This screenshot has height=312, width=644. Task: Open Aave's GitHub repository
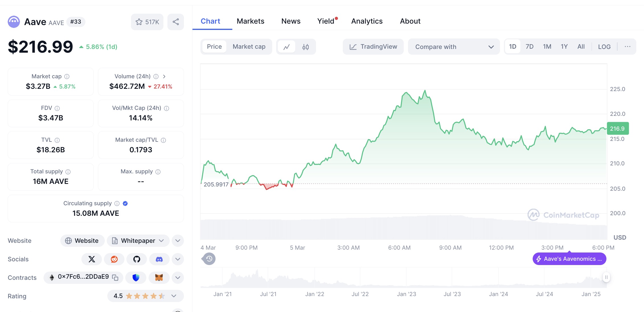tap(137, 259)
